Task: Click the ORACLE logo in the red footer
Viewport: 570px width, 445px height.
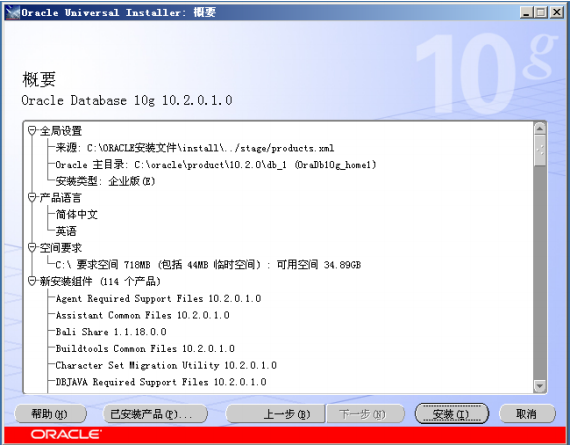Action: pos(66,434)
